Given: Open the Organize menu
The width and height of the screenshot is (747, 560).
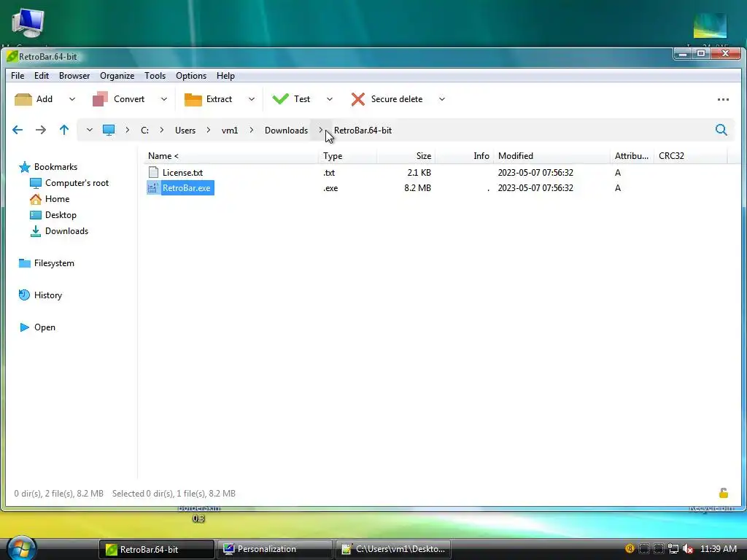Looking at the screenshot, I should (x=117, y=76).
